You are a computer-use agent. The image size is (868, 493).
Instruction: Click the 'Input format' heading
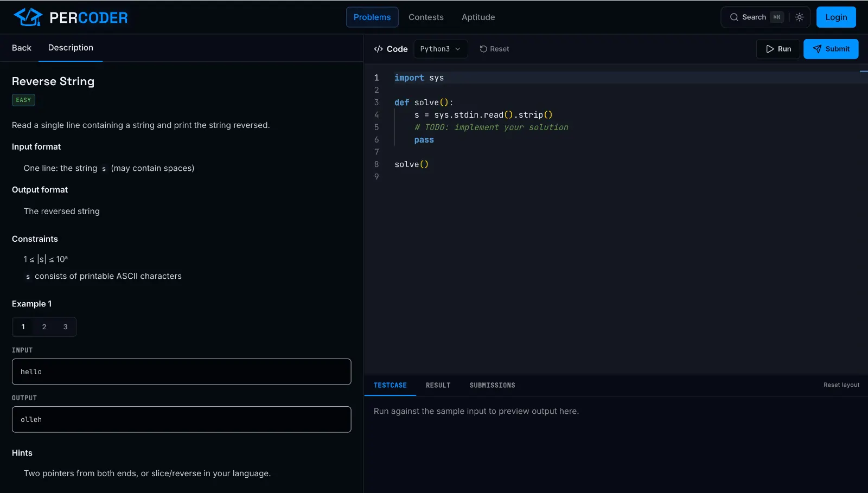[36, 147]
